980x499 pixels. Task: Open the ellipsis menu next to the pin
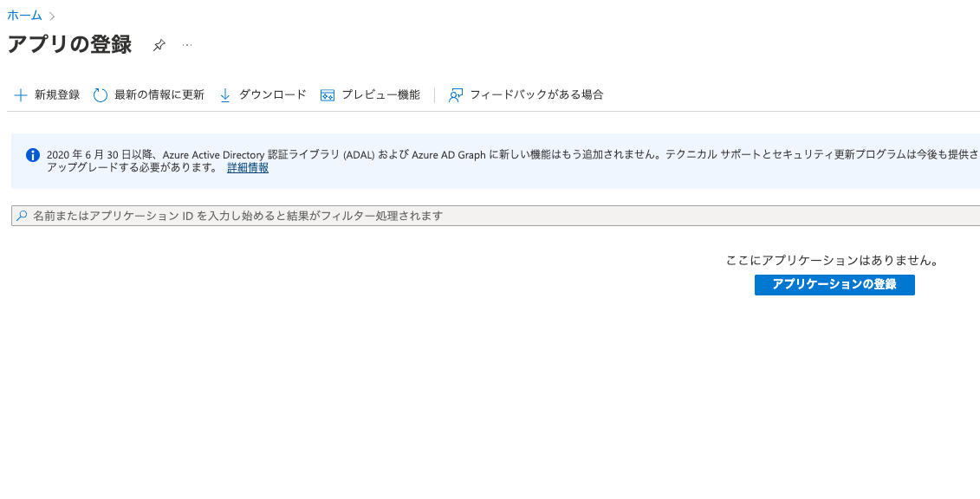click(187, 44)
